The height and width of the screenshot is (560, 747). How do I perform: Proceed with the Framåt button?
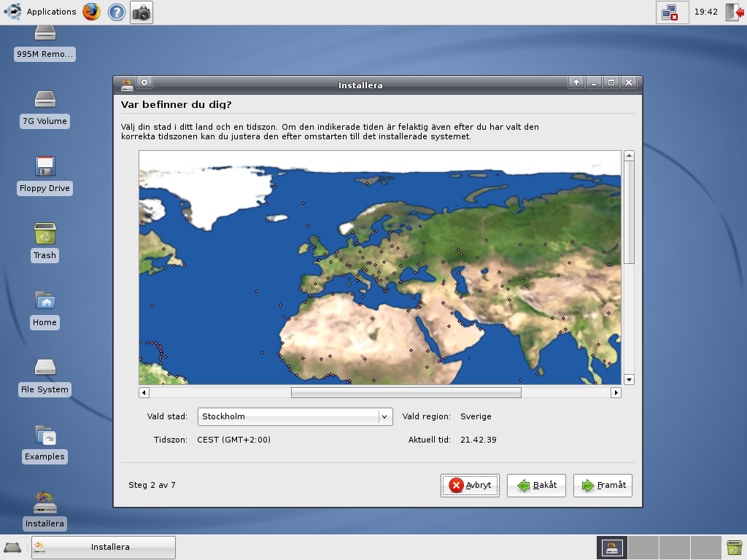click(603, 485)
